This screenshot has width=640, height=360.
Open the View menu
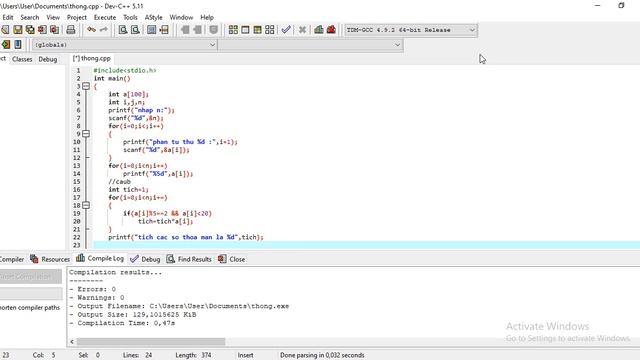[x=53, y=18]
